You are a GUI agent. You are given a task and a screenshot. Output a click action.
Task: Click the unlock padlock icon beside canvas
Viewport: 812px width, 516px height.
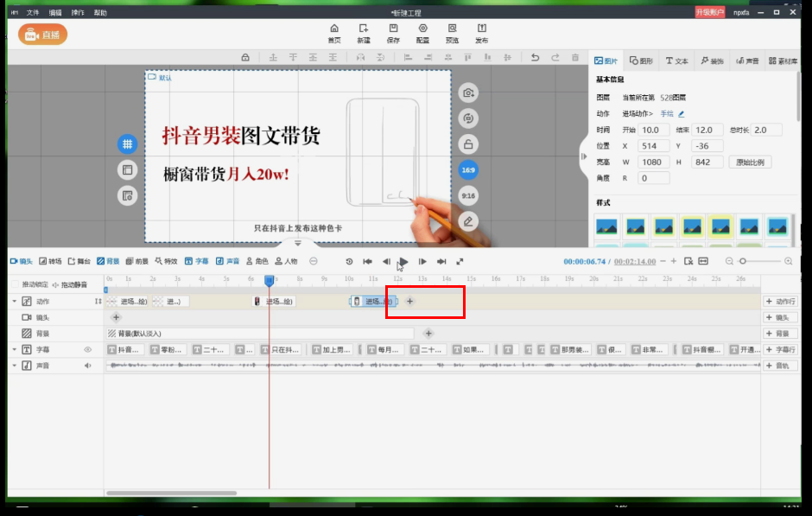(x=468, y=144)
